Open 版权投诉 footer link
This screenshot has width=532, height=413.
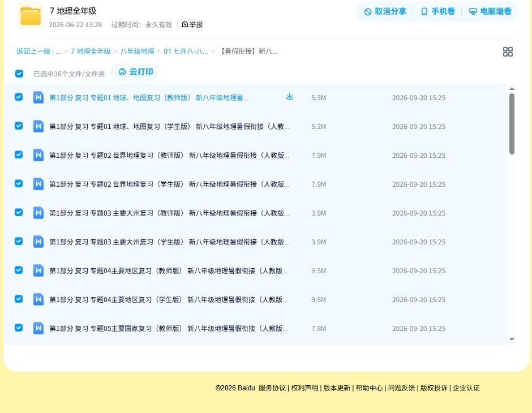point(434,388)
